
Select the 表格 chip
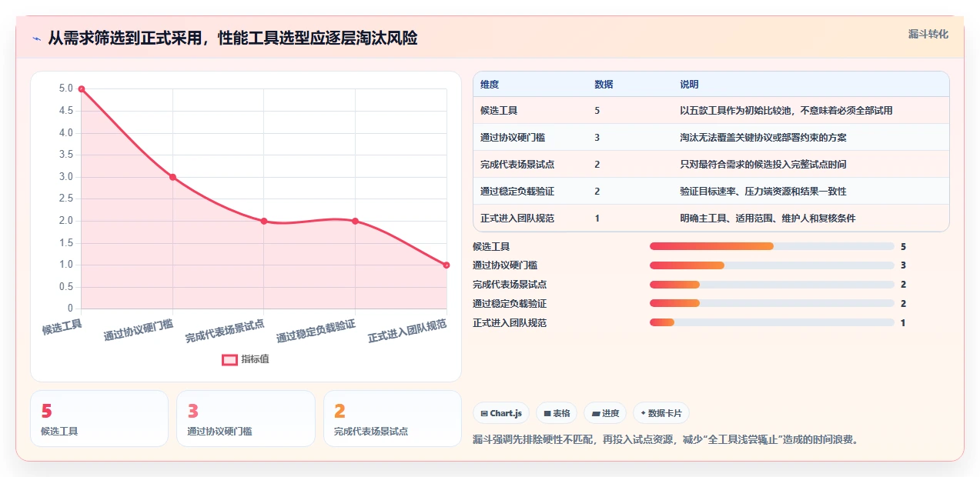tap(557, 413)
